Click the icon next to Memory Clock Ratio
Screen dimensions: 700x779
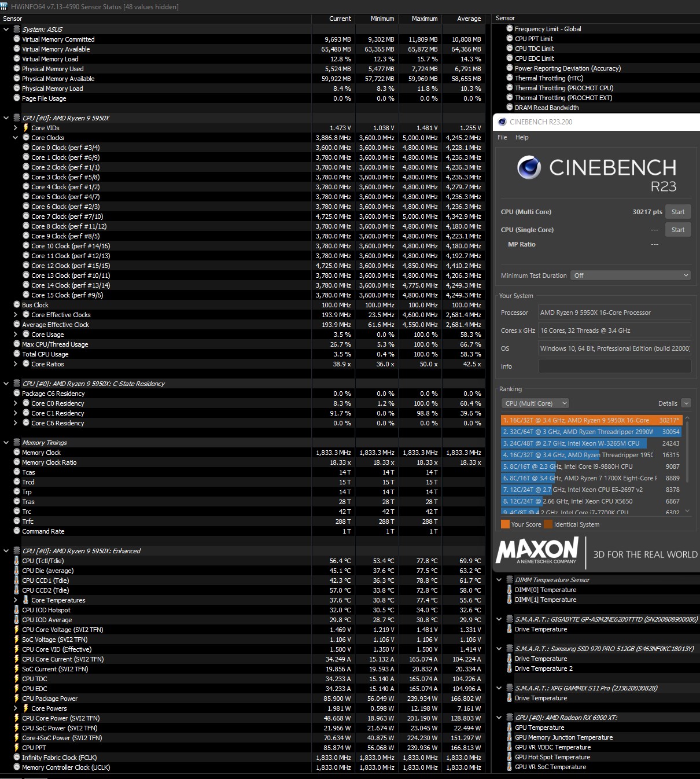click(x=17, y=462)
